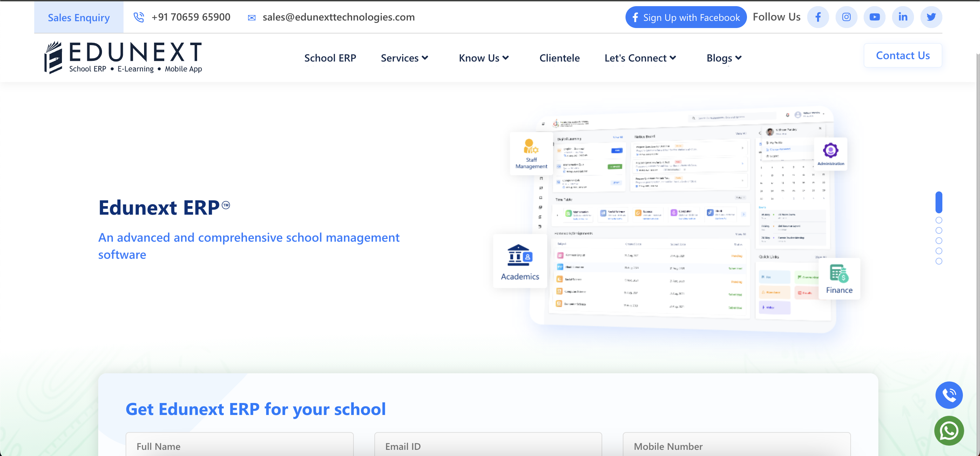Open the Instagram follow icon
Image resolution: width=980 pixels, height=456 pixels.
pyautogui.click(x=846, y=17)
